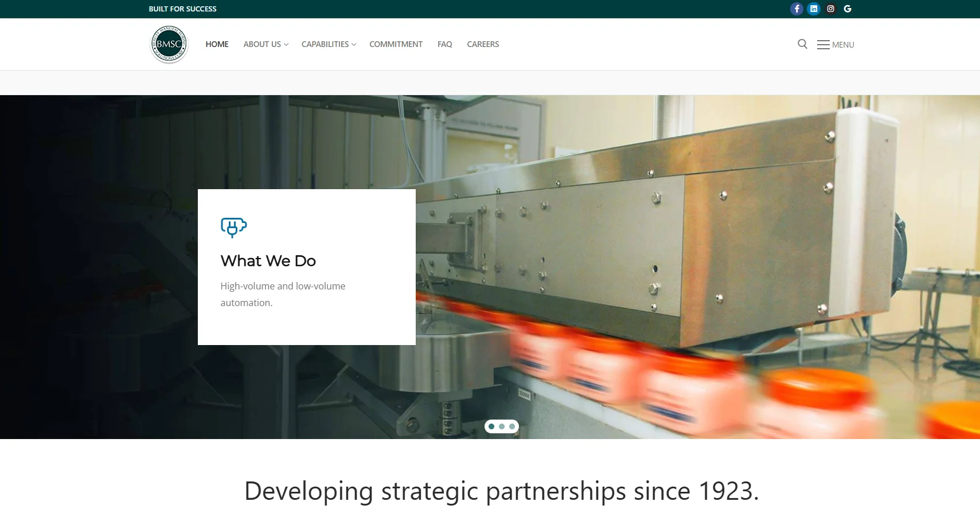Open the Instagram social icon

click(830, 9)
